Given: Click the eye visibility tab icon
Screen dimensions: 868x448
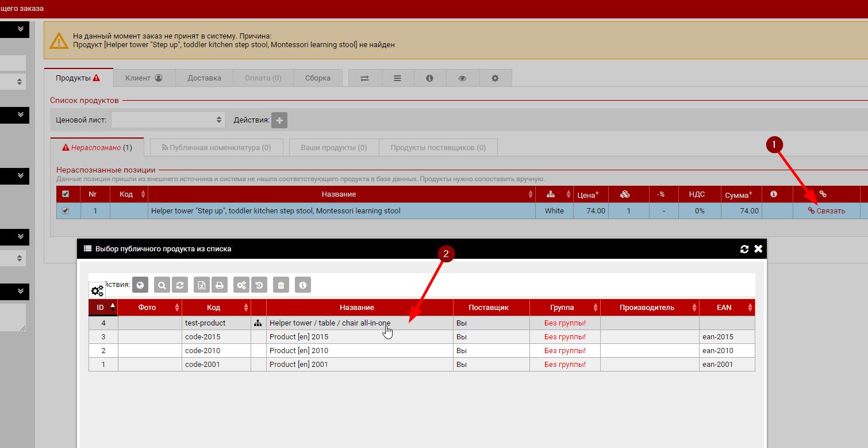Looking at the screenshot, I should click(x=462, y=78).
